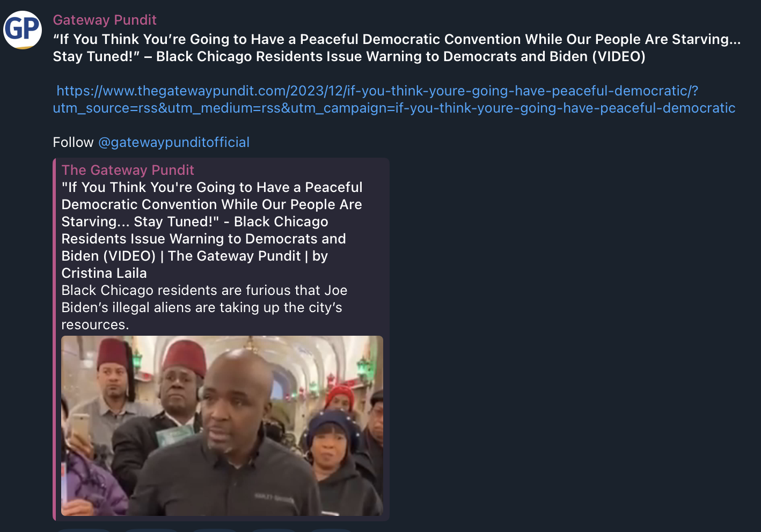Open the link preview headline by Cristina Laila
761x532 pixels.
[x=212, y=230]
